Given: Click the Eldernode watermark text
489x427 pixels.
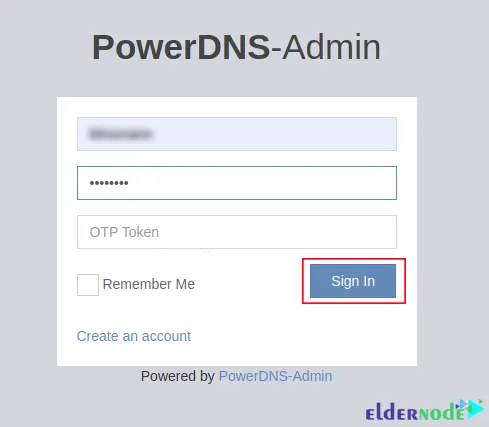Looking at the screenshot, I should coord(415,413).
